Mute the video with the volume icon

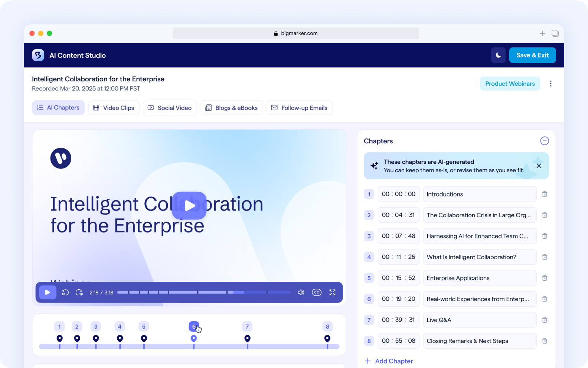pyautogui.click(x=301, y=293)
